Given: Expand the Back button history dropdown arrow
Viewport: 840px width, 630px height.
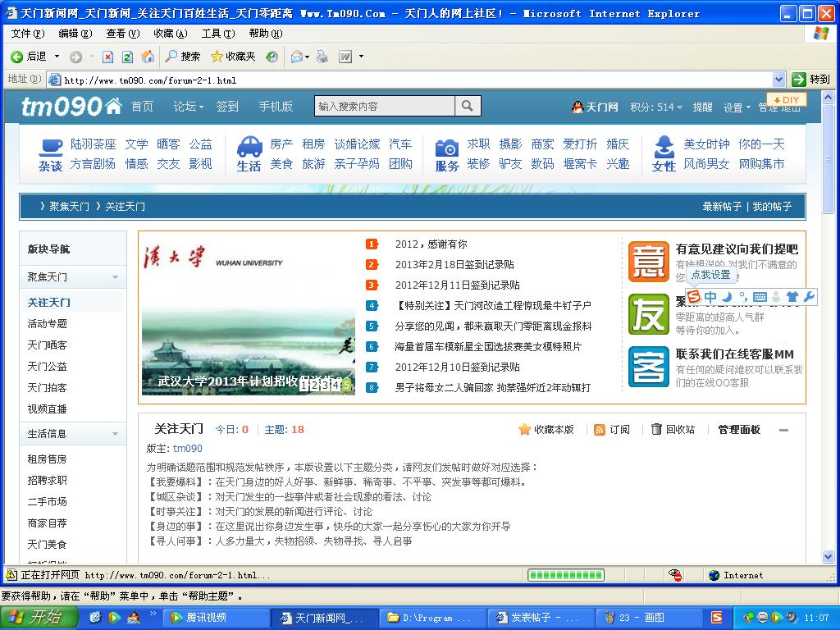Looking at the screenshot, I should (57, 57).
